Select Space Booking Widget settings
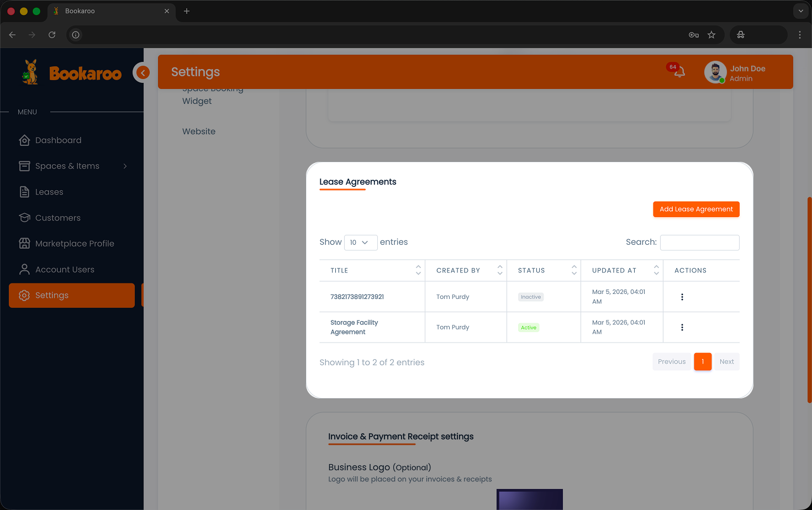 [213, 94]
